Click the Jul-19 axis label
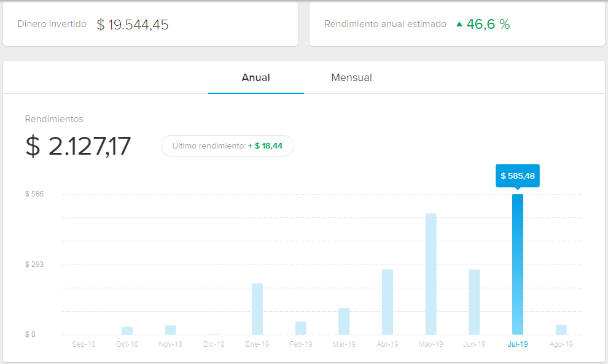 (x=518, y=344)
